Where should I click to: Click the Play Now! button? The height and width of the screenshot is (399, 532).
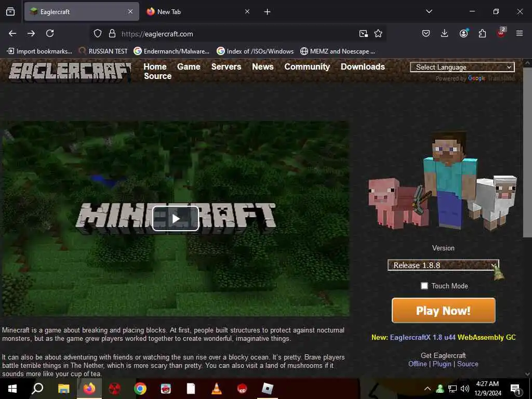(x=444, y=311)
